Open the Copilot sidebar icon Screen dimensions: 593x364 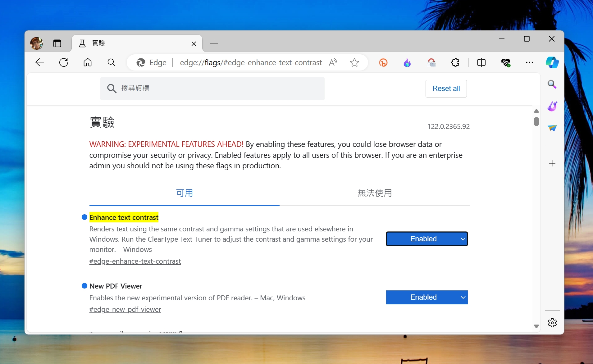click(x=552, y=62)
